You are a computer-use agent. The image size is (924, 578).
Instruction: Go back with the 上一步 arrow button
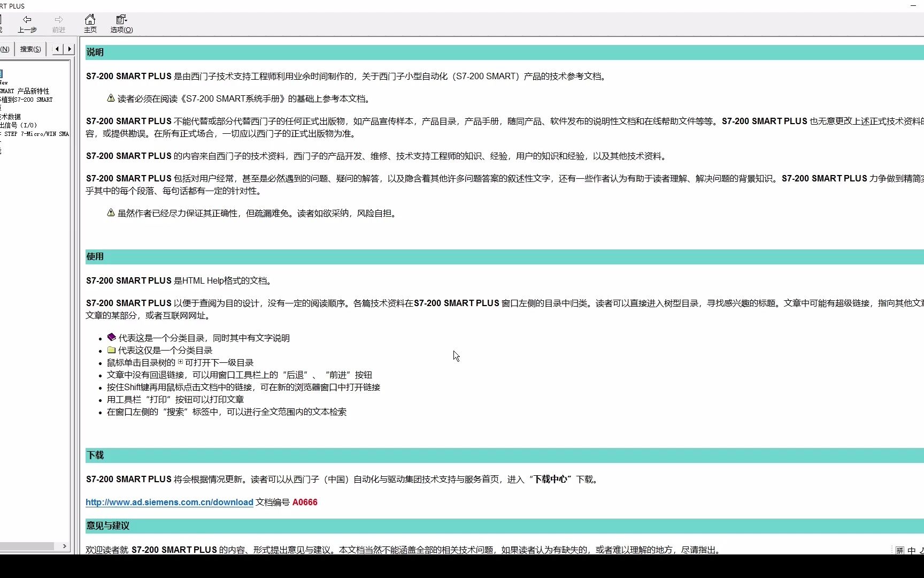point(27,24)
